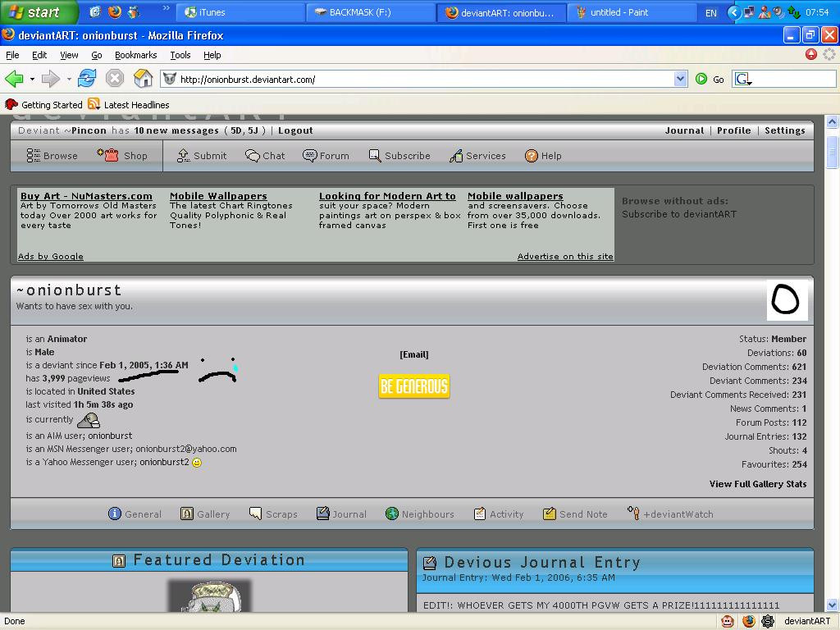Open the Edit menu
Viewport: 840px width, 630px height.
39,55
